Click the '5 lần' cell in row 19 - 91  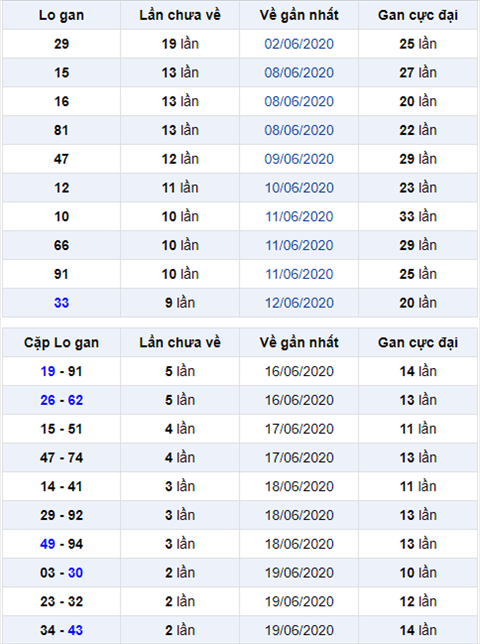pos(180,371)
